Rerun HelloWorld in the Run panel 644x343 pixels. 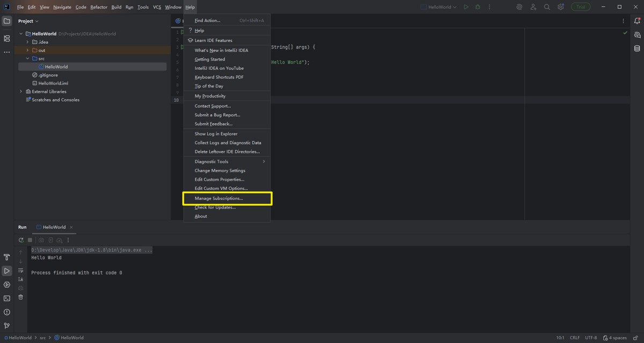(x=21, y=240)
